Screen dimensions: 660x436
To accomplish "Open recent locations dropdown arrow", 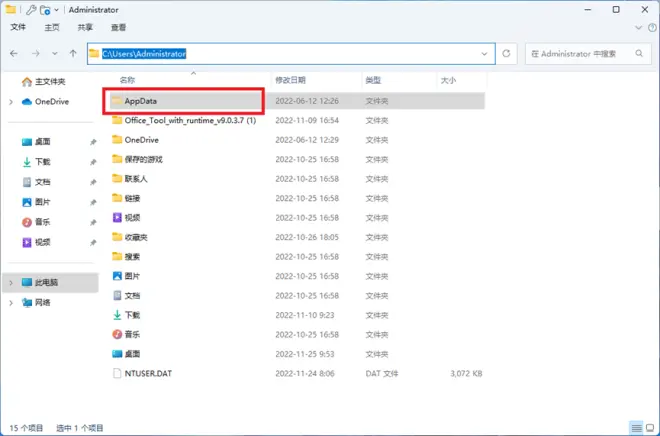I will point(55,53).
